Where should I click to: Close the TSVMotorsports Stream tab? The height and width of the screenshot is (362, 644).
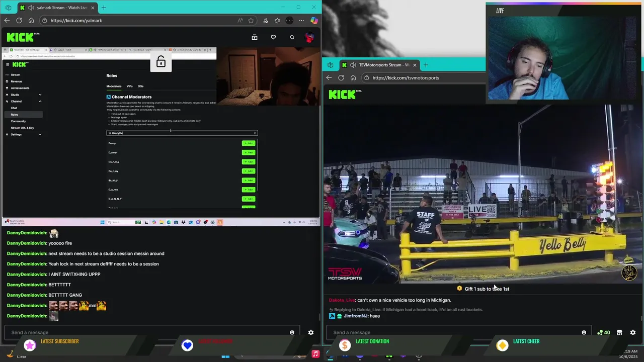click(415, 65)
